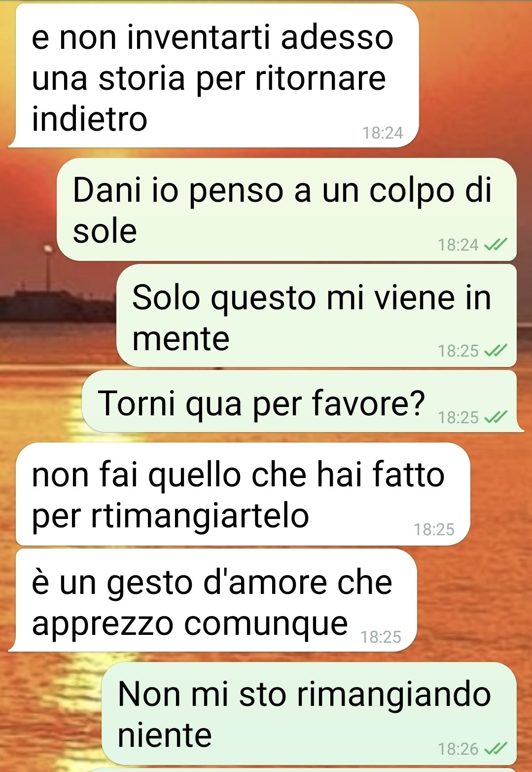Tap the 18:24 timestamp on the 'colpo di sole' message
The width and height of the screenshot is (532, 772).
click(458, 245)
